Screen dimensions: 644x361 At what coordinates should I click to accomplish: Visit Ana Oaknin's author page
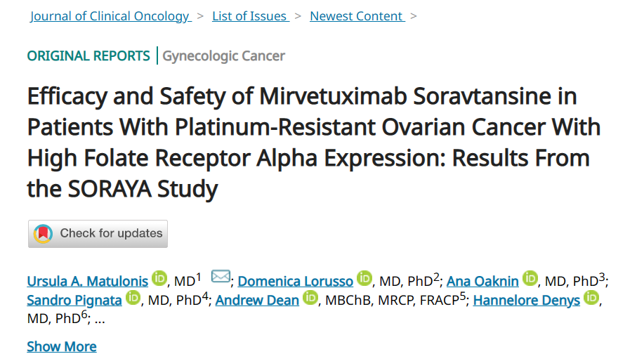(482, 282)
